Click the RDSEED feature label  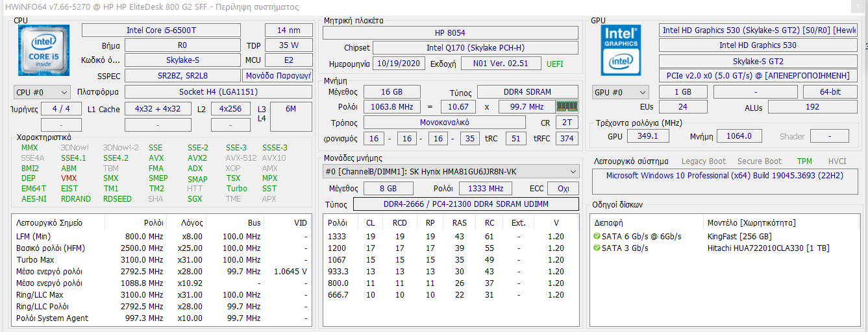pyautogui.click(x=118, y=199)
